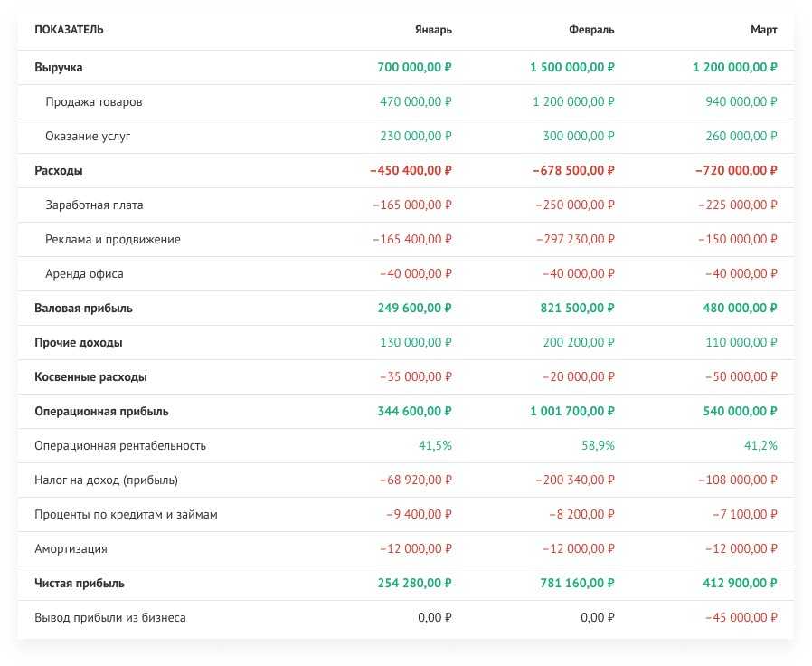Click the Чистая прибыль row label

click(x=80, y=584)
